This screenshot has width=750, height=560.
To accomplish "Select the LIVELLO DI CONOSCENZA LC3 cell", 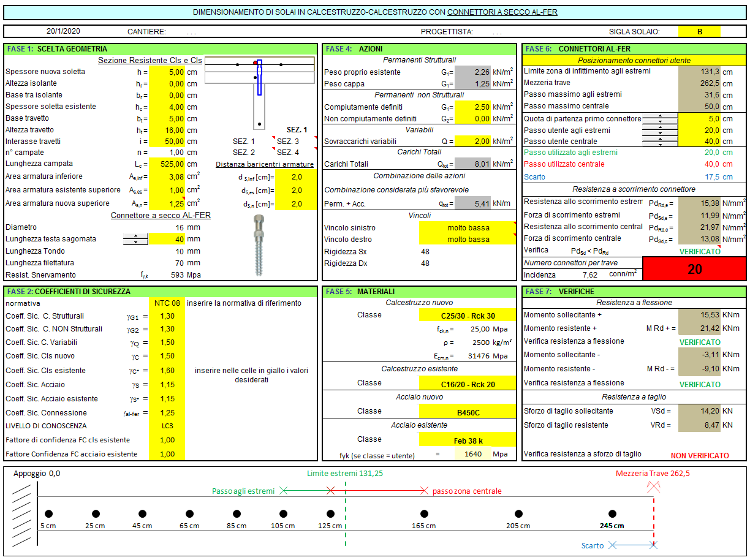I will 167,426.
